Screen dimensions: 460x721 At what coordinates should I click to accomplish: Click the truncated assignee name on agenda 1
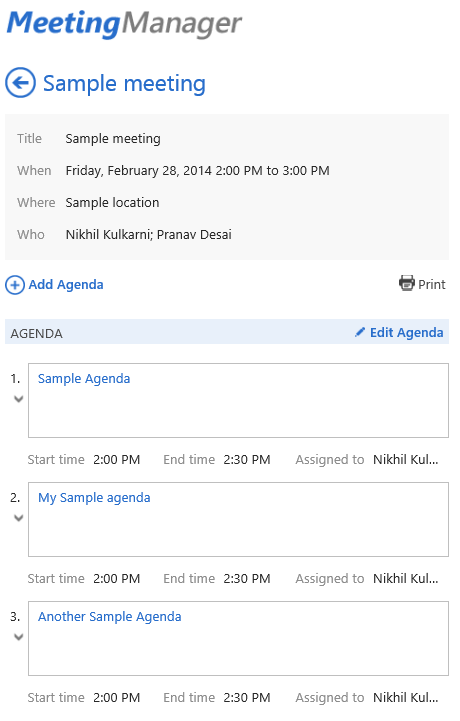click(405, 460)
